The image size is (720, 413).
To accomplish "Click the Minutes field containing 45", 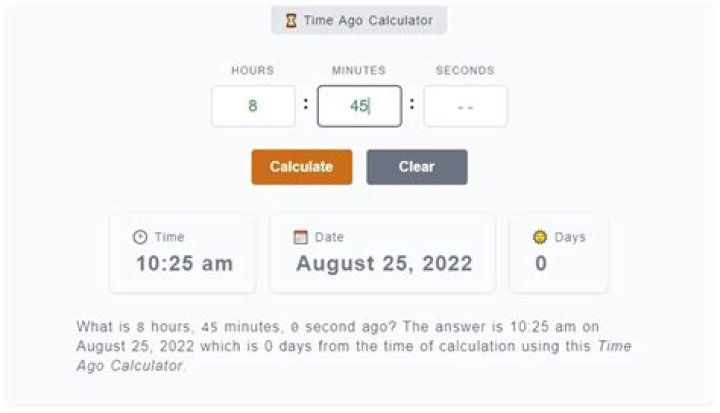I will click(359, 106).
